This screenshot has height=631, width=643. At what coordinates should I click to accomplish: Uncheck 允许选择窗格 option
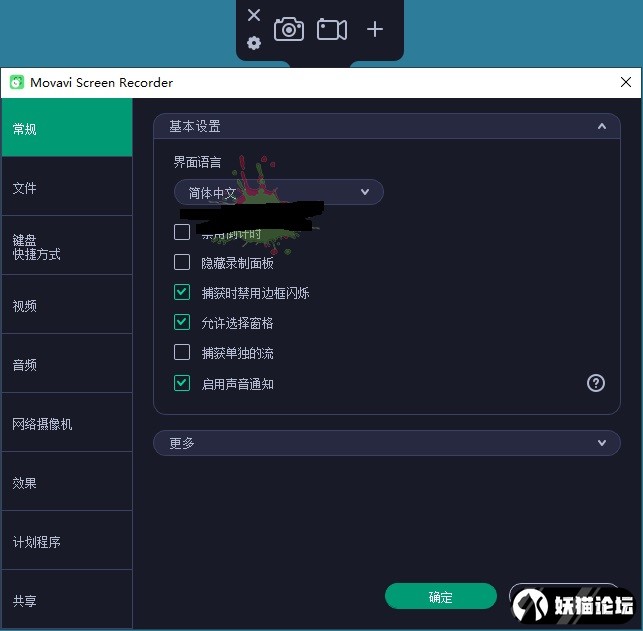(182, 322)
